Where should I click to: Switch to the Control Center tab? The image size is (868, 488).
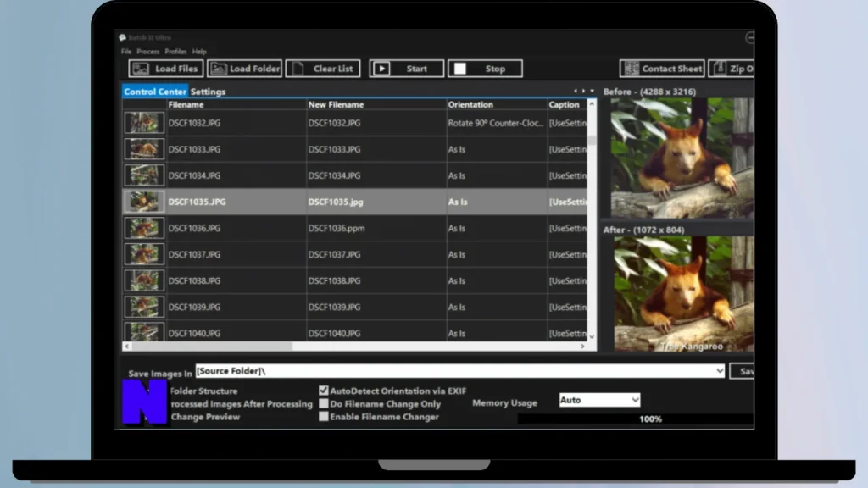155,91
